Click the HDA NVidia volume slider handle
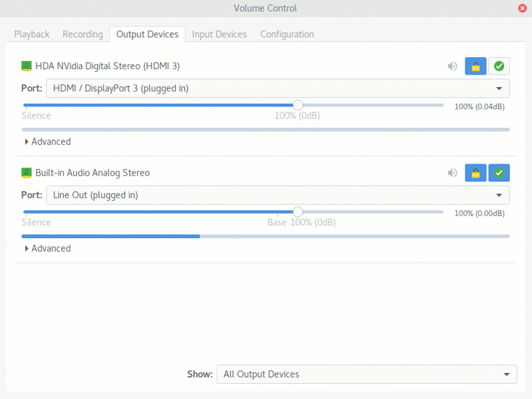532x399 pixels. coord(297,105)
